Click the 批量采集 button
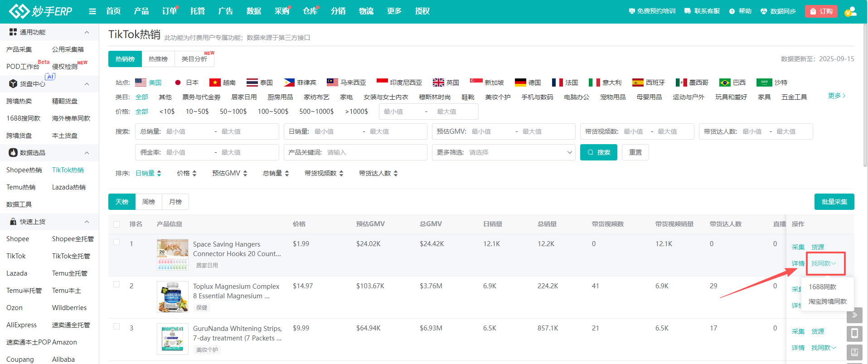868x364 pixels. [x=834, y=202]
